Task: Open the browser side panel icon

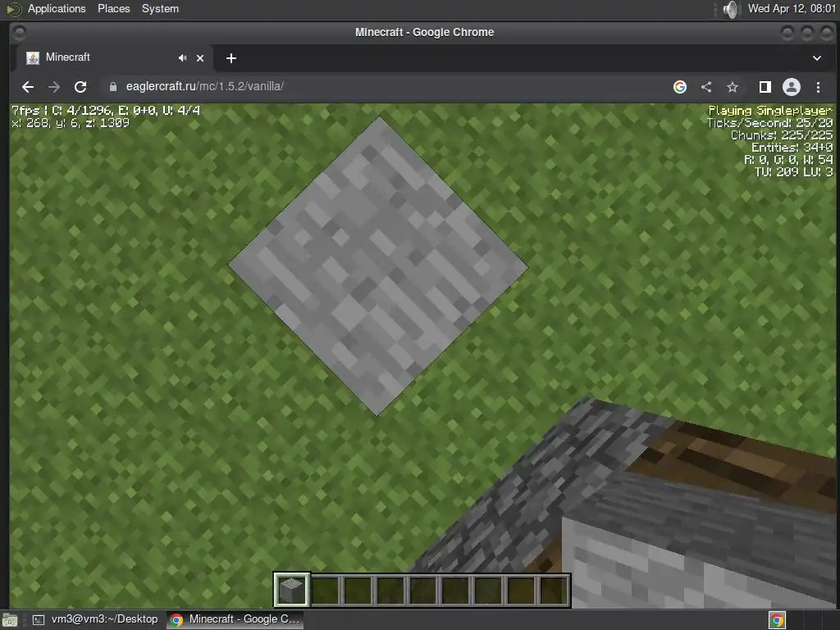Action: (x=765, y=87)
